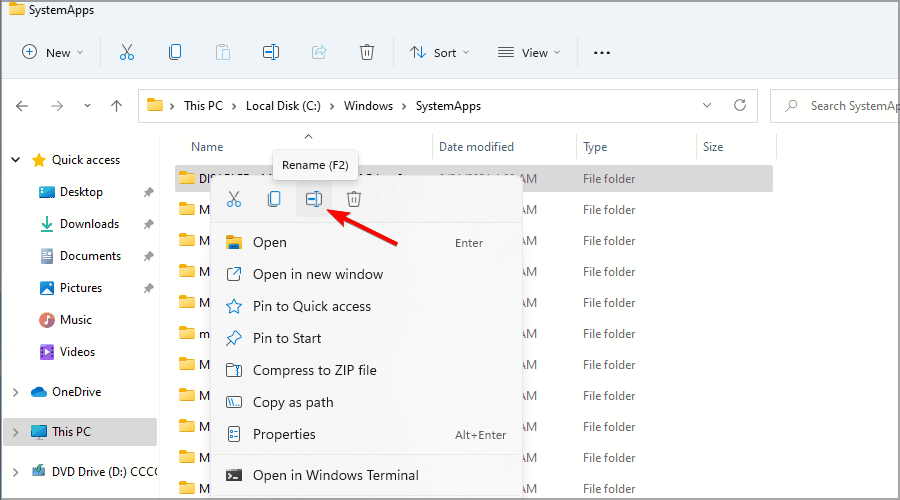
Task: Go up one folder level
Action: pyautogui.click(x=117, y=106)
